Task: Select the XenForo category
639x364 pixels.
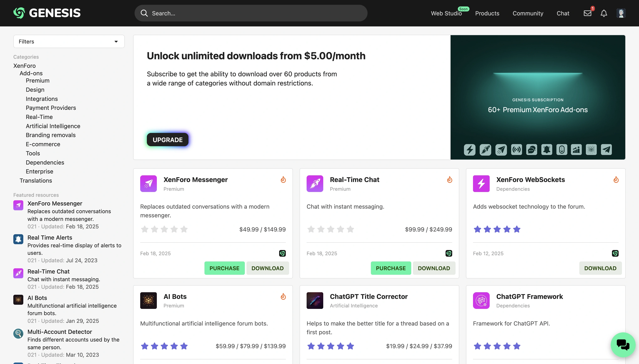Action: coord(24,66)
